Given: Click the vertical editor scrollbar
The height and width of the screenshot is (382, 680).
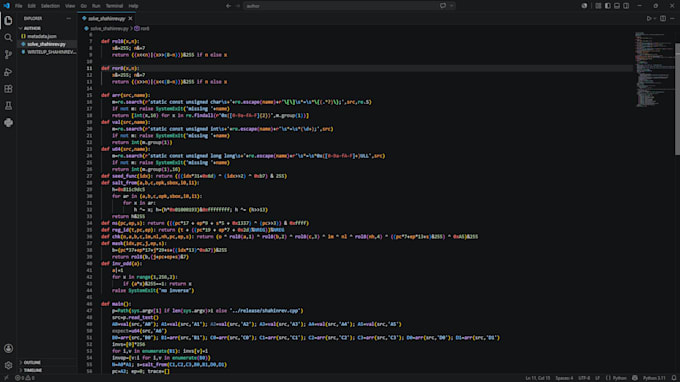Looking at the screenshot, I should tap(677, 98).
